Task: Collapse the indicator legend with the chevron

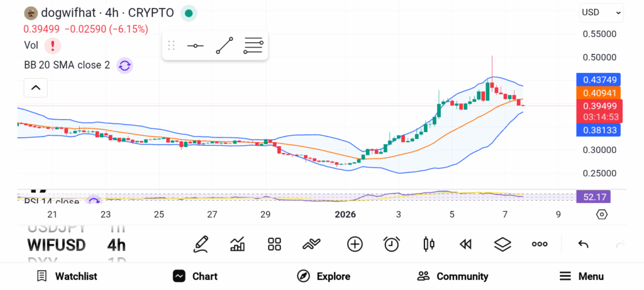Action: pos(36,88)
